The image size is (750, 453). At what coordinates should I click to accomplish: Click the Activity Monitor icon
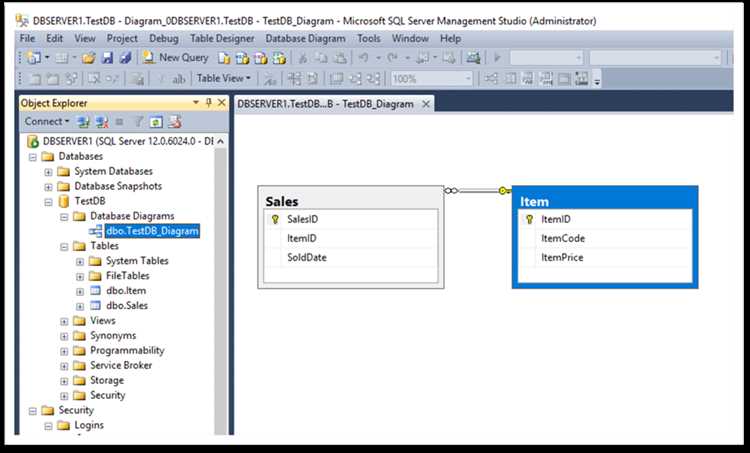[x=473, y=58]
